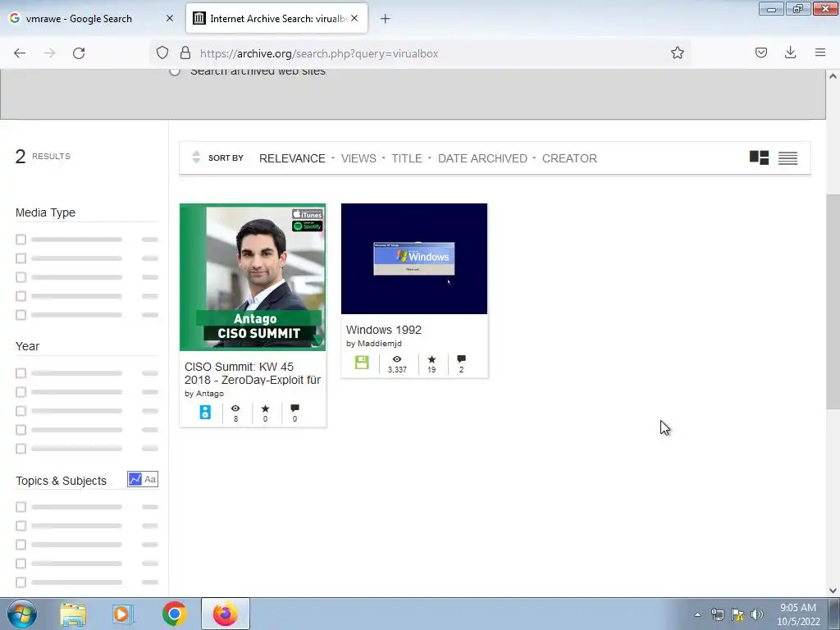Sort results by Relevance
Viewport: 840px width, 630px height.
(x=292, y=158)
